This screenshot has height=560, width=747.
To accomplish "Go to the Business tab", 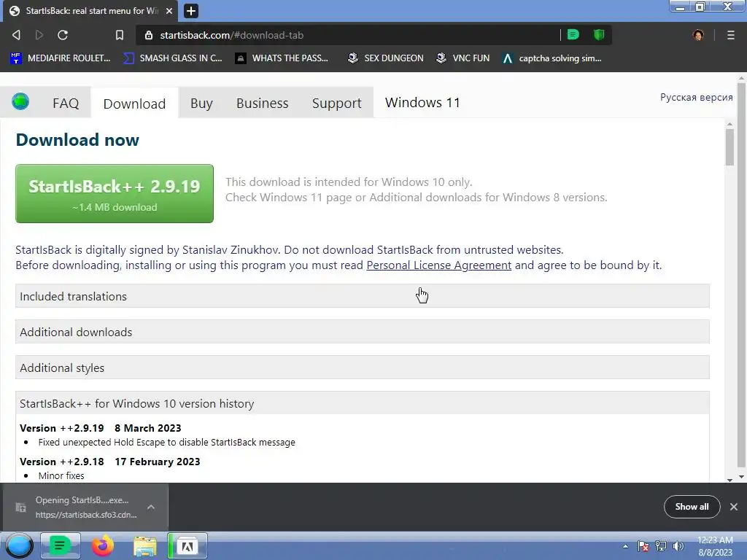I will [263, 103].
